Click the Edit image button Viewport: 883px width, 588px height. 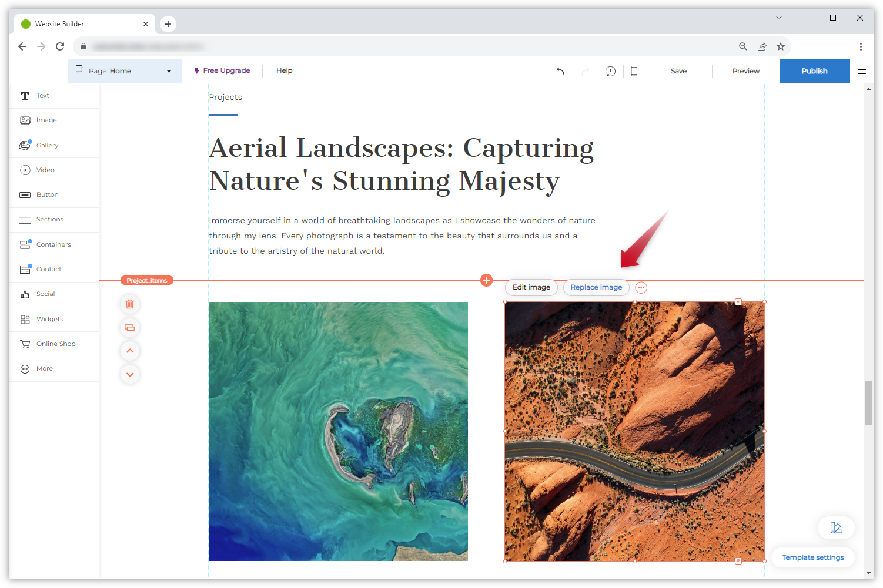point(531,287)
